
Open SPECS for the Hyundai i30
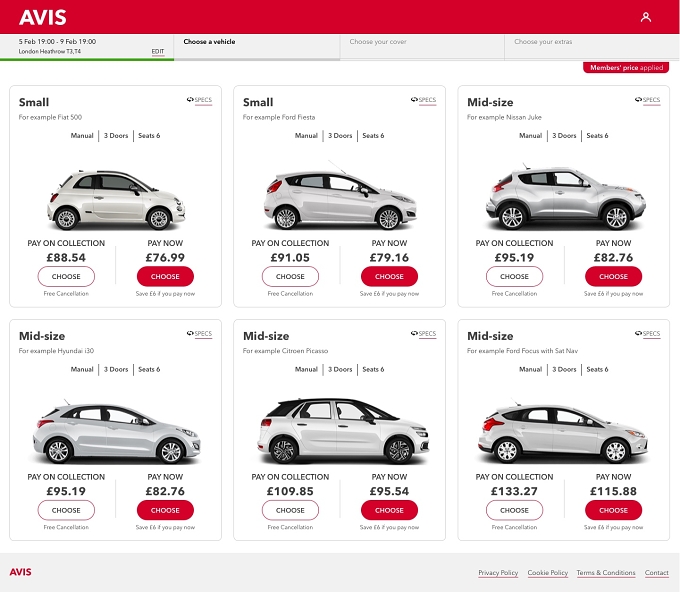click(x=199, y=334)
